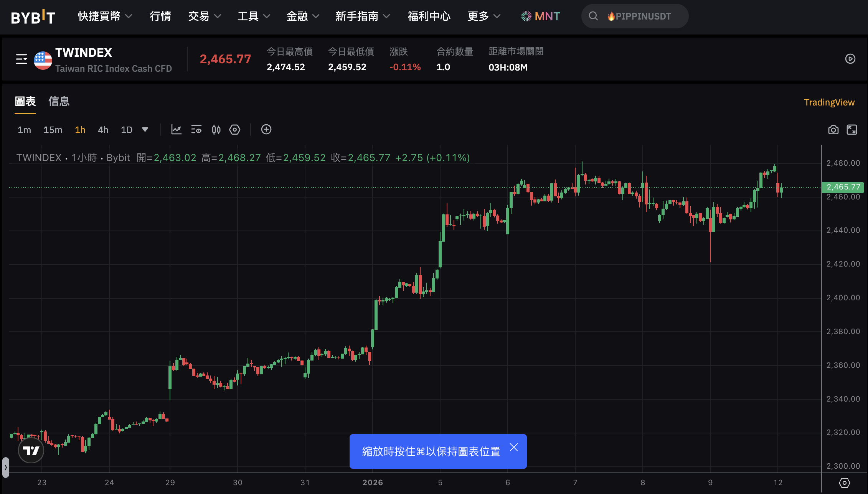Select the 4h timeframe option
The height and width of the screenshot is (494, 868).
click(103, 130)
